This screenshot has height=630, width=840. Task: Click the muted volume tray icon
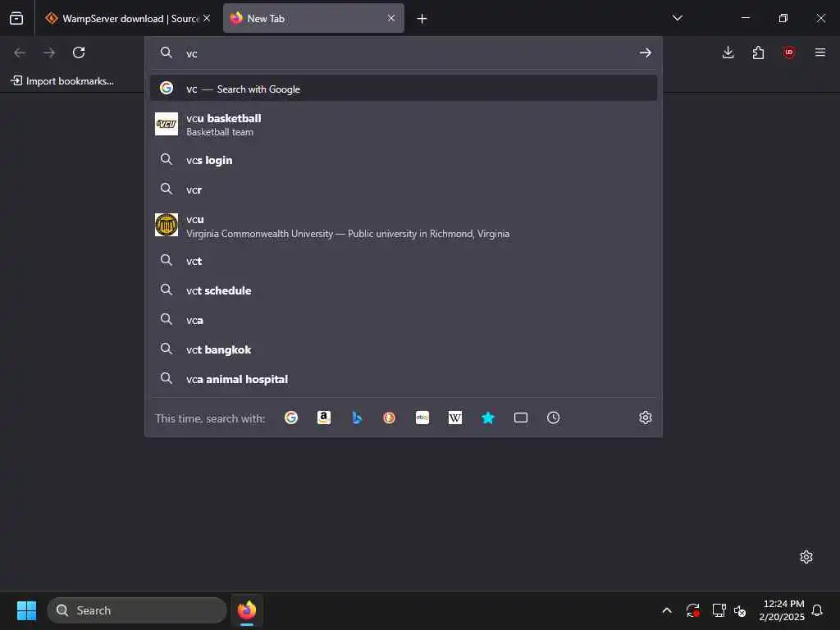tap(741, 610)
